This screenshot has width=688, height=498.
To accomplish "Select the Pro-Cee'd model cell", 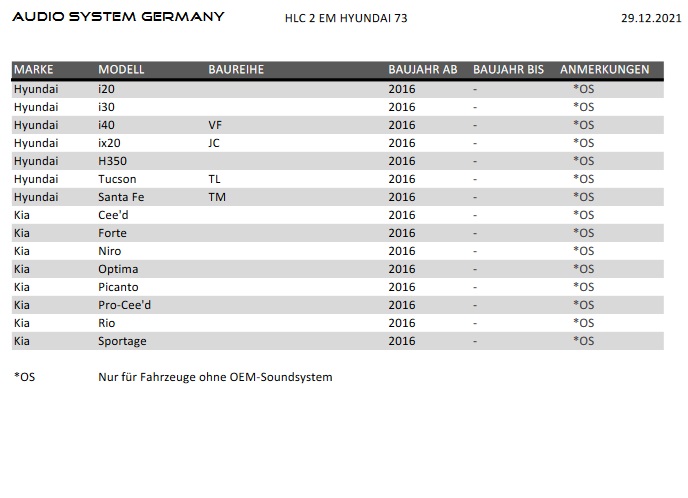I will 125,305.
